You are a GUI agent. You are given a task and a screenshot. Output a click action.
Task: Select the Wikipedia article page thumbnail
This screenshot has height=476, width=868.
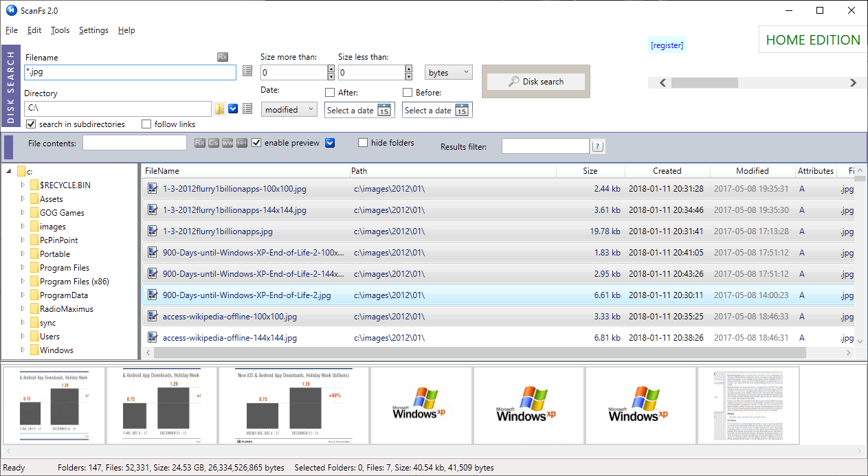coord(748,405)
